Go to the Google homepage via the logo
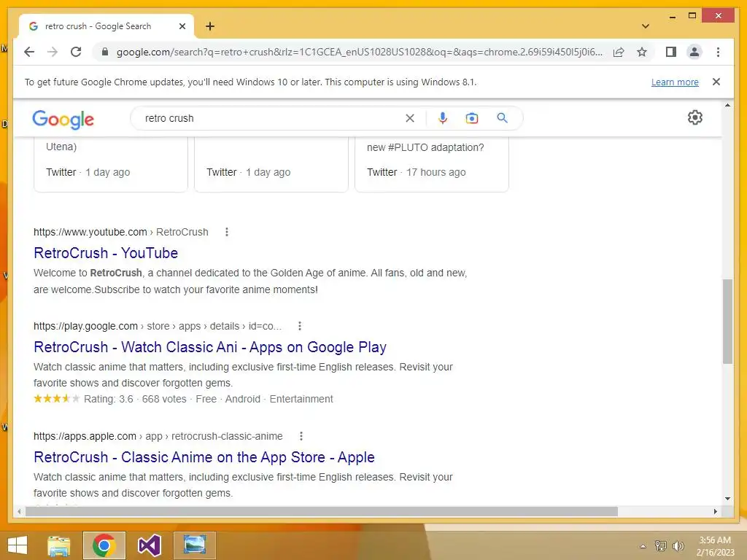The image size is (747, 560). pos(63,119)
